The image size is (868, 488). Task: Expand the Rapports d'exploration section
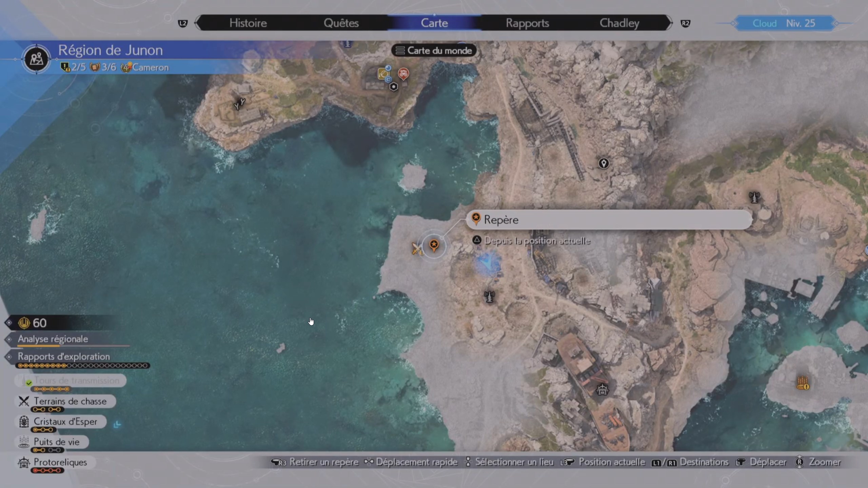pyautogui.click(x=63, y=357)
